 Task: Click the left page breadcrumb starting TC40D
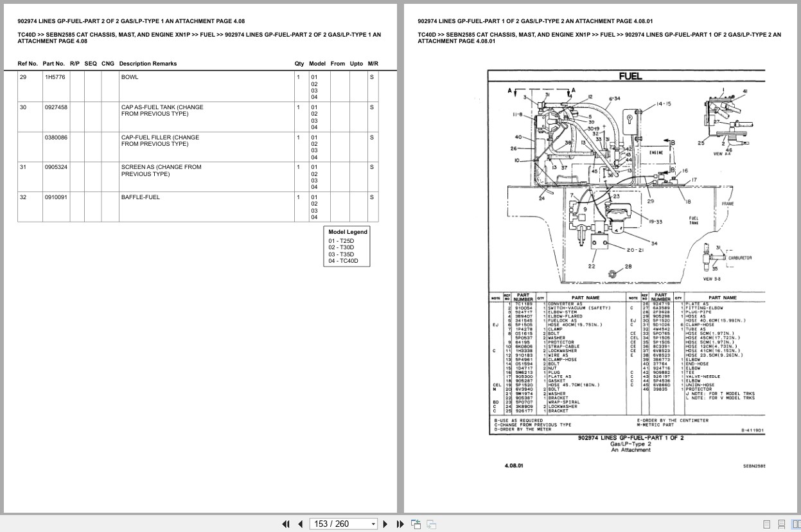(x=199, y=38)
